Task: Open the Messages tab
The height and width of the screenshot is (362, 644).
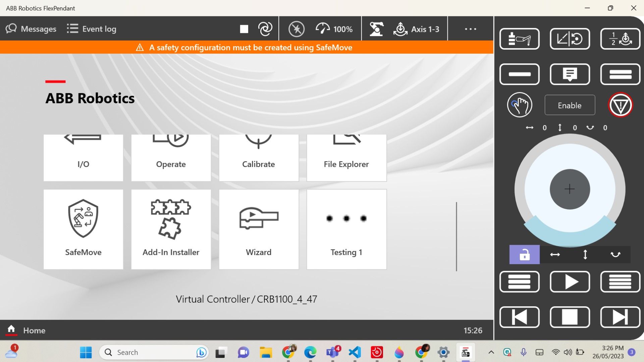Action: pos(31,29)
